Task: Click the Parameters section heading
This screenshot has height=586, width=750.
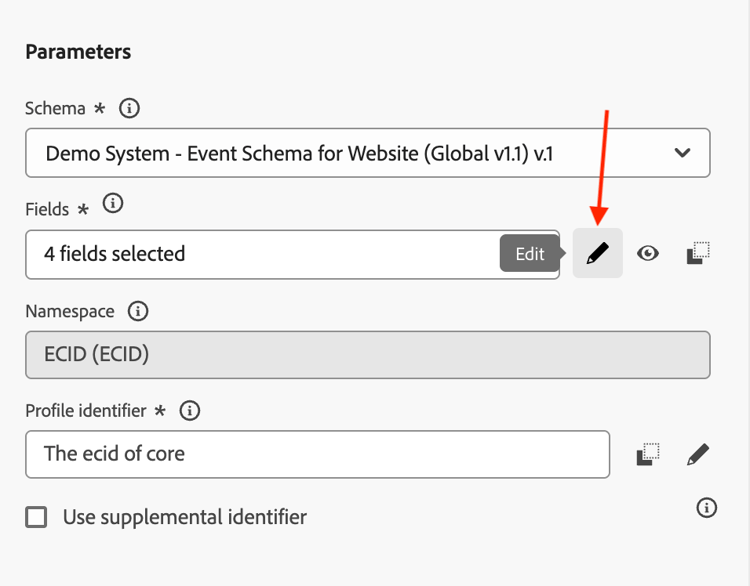Action: pyautogui.click(x=78, y=51)
